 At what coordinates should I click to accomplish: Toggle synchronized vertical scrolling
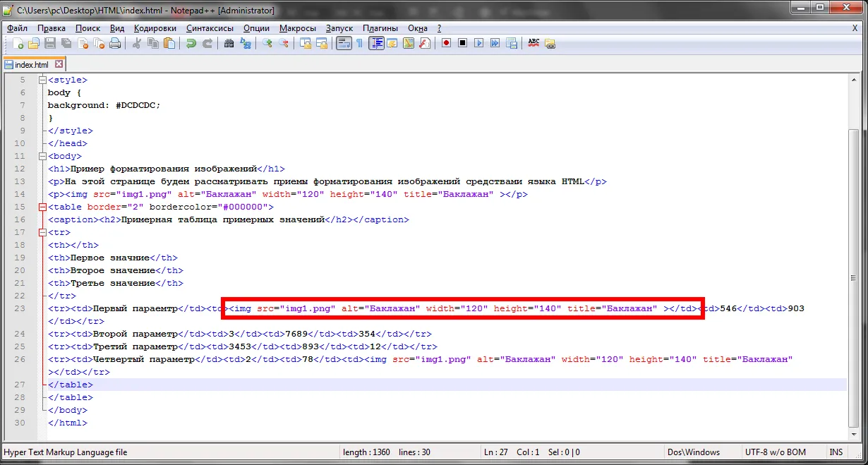click(306, 43)
